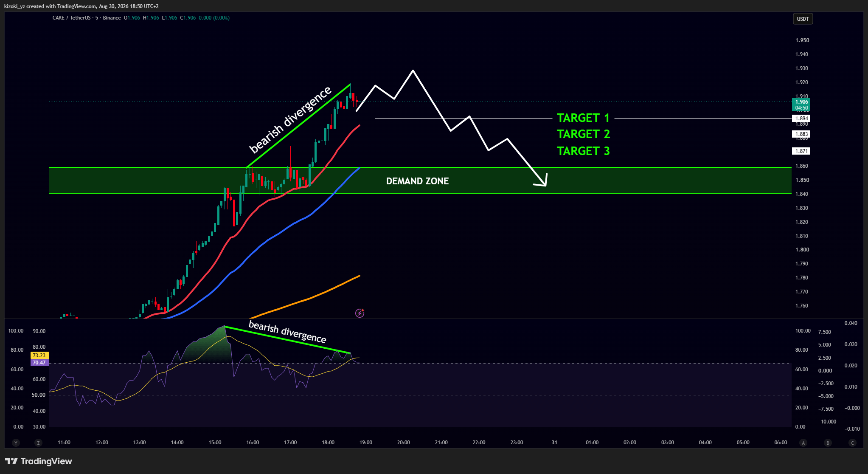Click the 1.883 price label
Screen dimensions: 868x474
[x=801, y=134]
